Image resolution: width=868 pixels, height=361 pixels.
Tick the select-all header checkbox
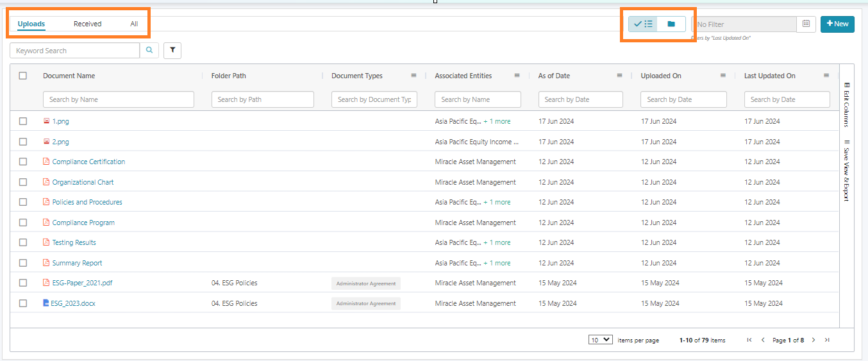tap(23, 76)
